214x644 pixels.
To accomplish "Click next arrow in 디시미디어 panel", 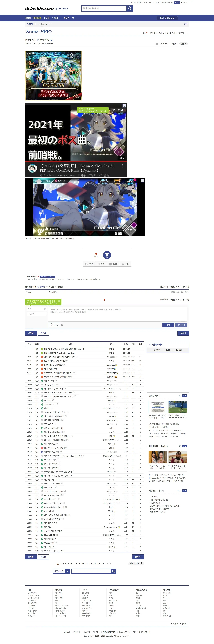I will 186,446.
